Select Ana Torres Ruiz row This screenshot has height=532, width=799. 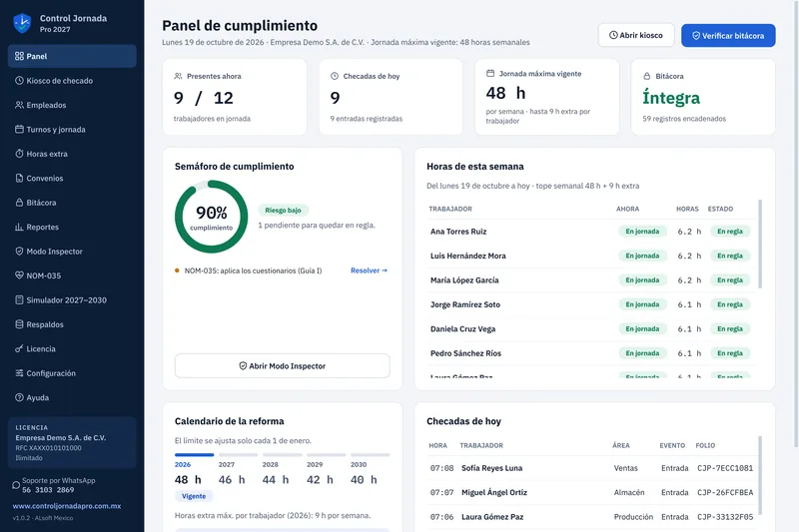590,232
